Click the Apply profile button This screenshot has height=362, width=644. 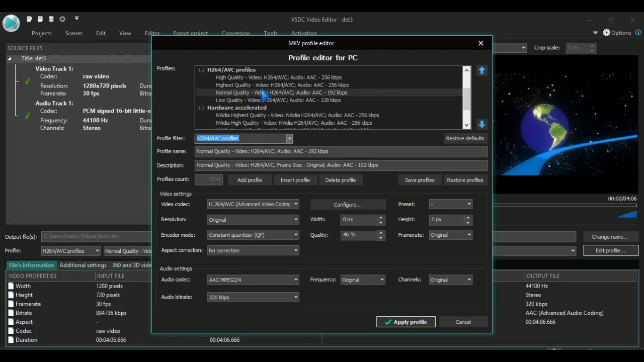(x=406, y=322)
